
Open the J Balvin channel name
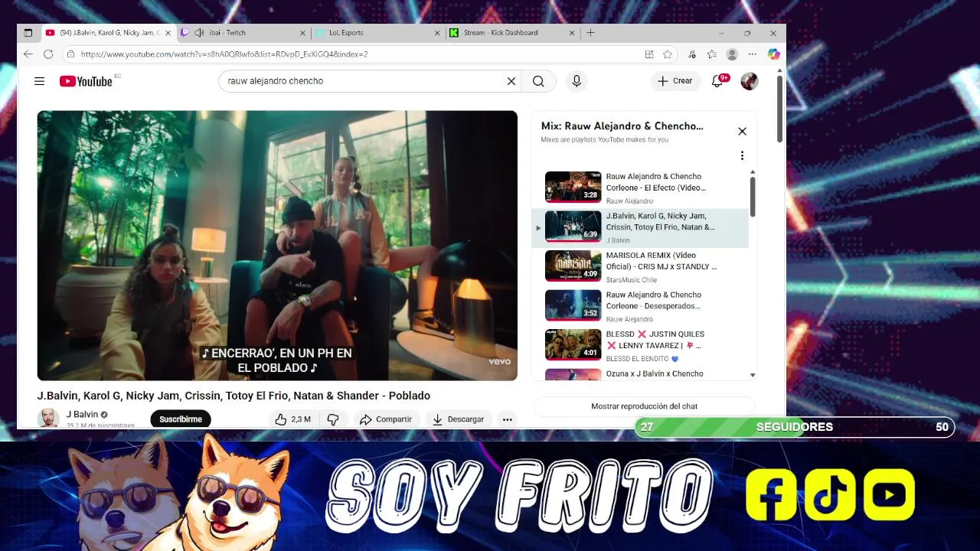point(82,415)
